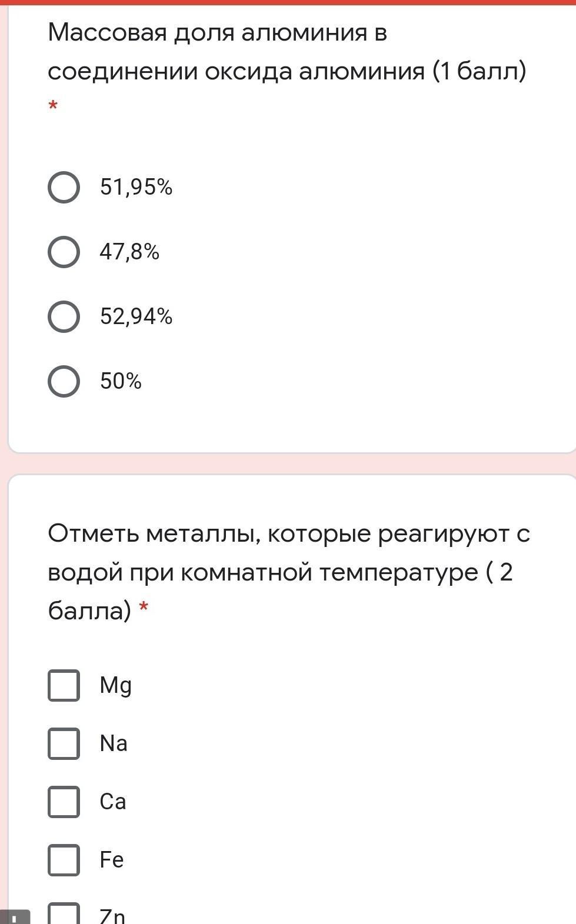Click the report problem feedback icon
Image resolution: width=576 pixels, height=924 pixels.
[15, 916]
